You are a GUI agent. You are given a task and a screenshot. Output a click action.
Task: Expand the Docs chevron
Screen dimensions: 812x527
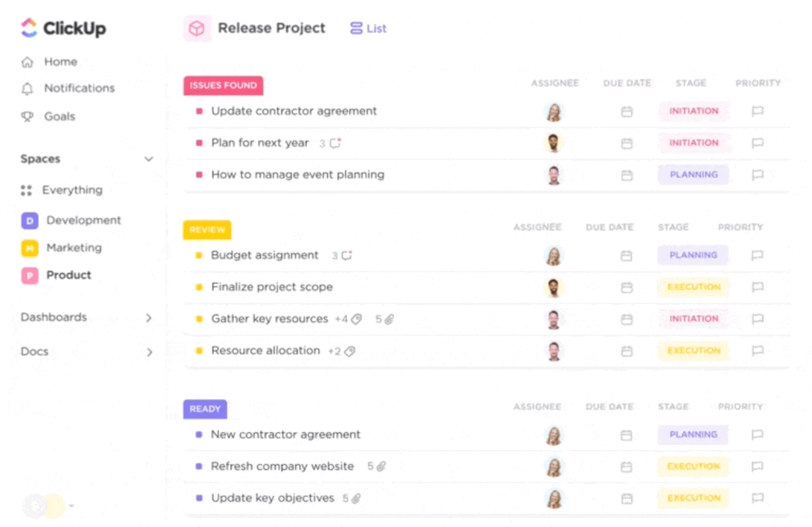click(x=149, y=352)
